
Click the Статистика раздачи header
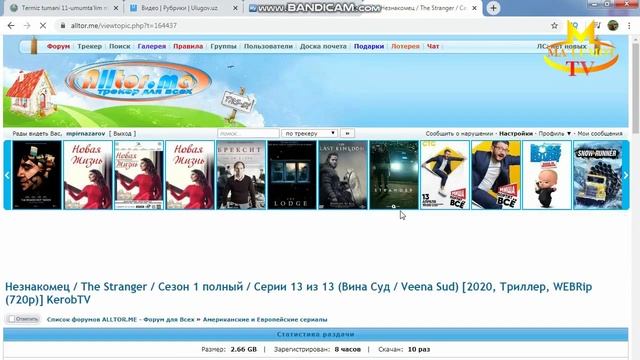click(316, 334)
